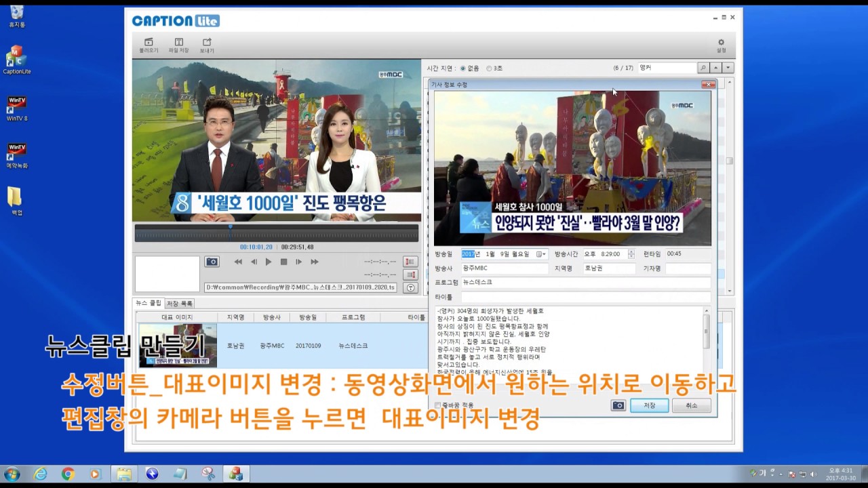Click the circled T caption button
This screenshot has width=868, height=488.
click(x=410, y=287)
